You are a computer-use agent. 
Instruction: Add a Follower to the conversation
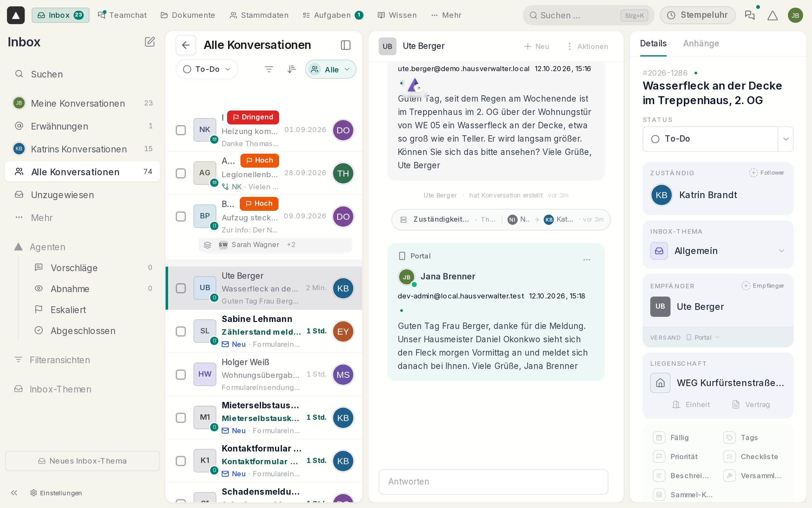pyautogui.click(x=766, y=173)
